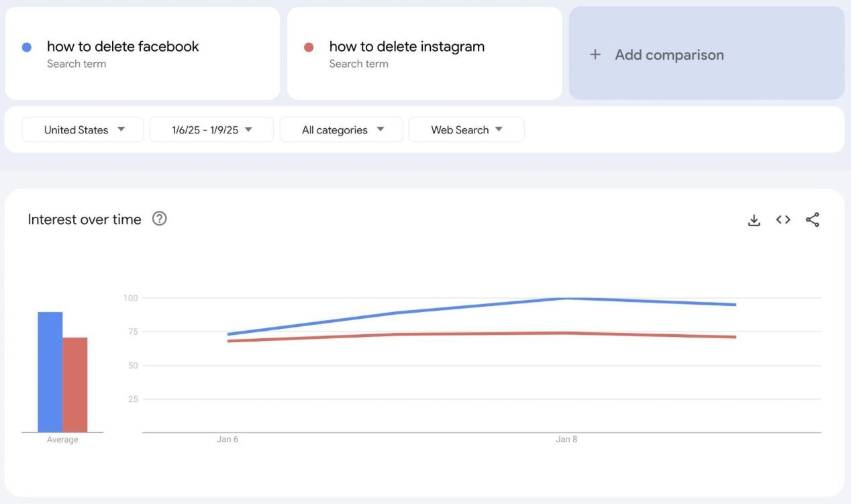
Task: Download the Interest over time data as CSV
Action: point(754,219)
